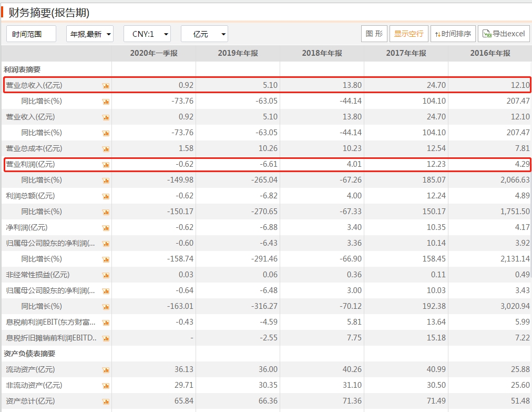This screenshot has width=532, height=412.
Task: Open the CNY:1 currency dropdown
Action: click(147, 34)
